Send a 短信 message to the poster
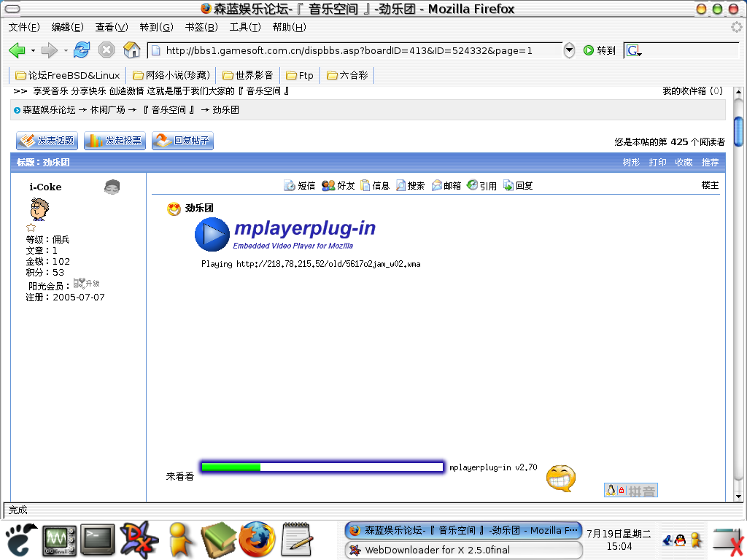Screen dimensions: 747x560 pos(300,186)
